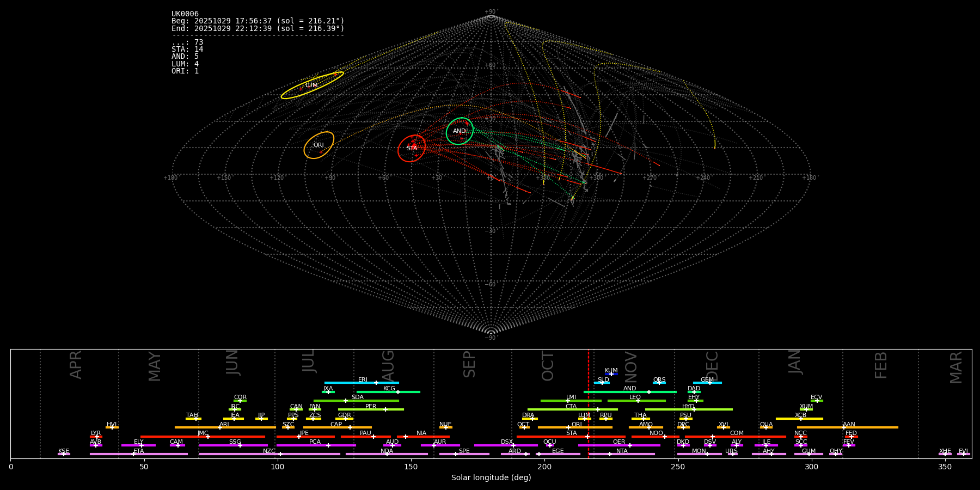Click the KSE shower label in the timeline

coord(64,451)
